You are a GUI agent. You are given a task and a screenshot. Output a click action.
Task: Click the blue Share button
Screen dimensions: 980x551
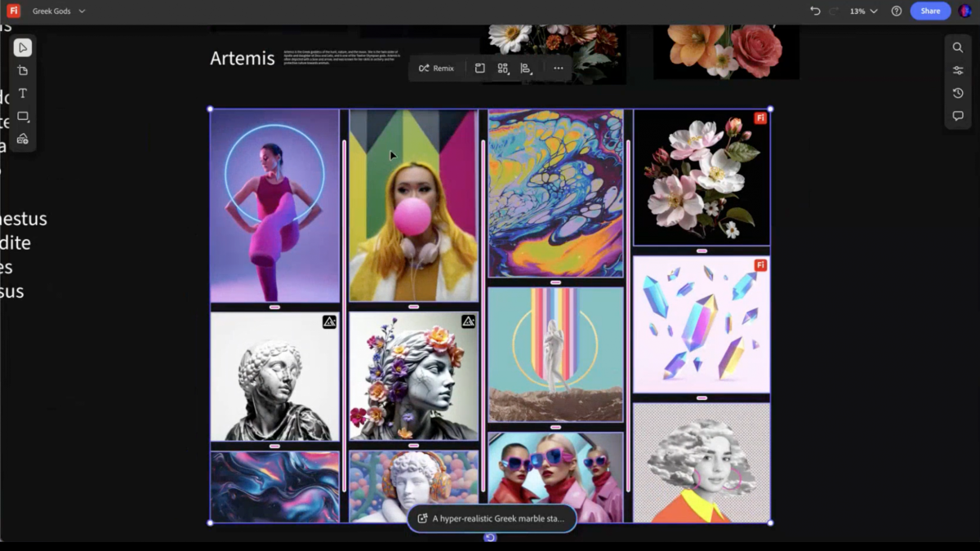[x=930, y=11]
